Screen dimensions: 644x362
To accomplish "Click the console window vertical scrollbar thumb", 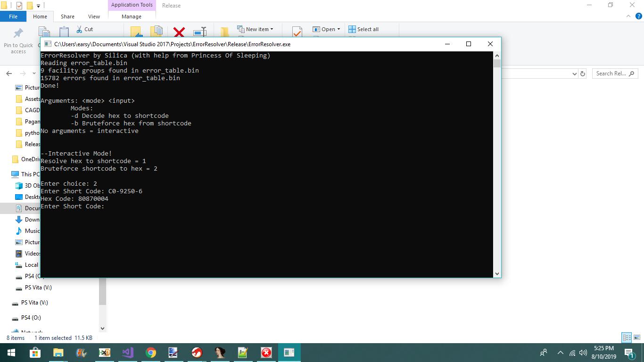I will 497,64.
